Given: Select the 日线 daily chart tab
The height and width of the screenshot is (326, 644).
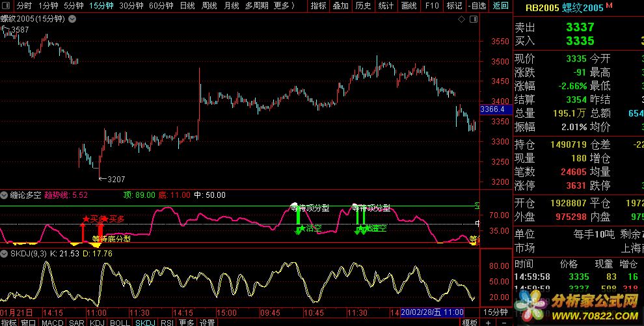Looking at the screenshot, I should [186, 6].
